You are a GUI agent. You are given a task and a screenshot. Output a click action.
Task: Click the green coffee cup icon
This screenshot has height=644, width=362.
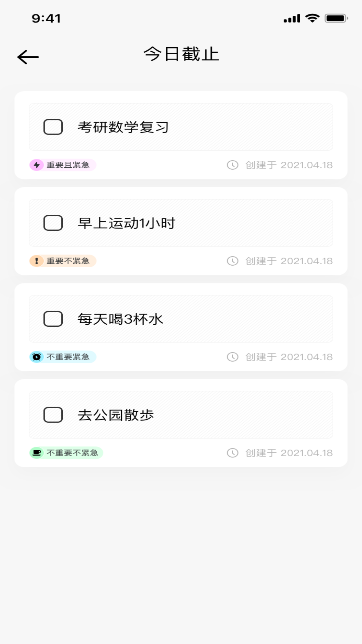[x=37, y=453]
